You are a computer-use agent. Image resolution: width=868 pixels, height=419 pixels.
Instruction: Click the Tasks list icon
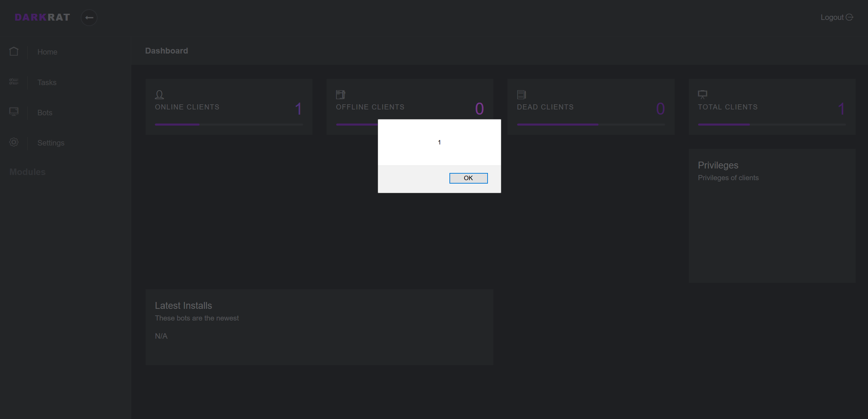14,82
